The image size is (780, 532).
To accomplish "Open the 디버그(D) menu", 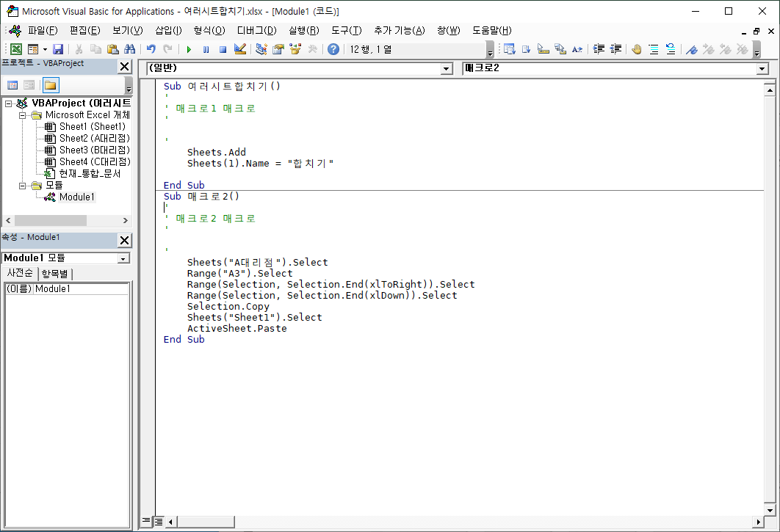I will 256,31.
